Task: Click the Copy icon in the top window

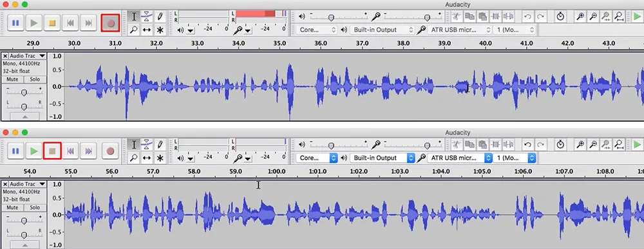Action: (469, 17)
